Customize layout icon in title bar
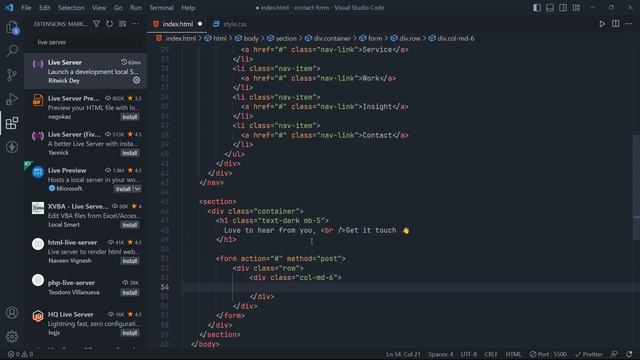Viewport: 640px width, 360px height. coord(576,8)
